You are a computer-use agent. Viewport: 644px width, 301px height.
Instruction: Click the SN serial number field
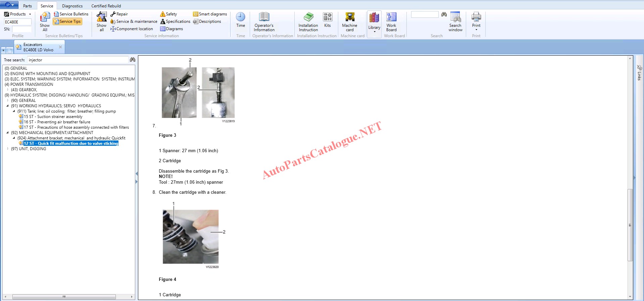pyautogui.click(x=21, y=29)
